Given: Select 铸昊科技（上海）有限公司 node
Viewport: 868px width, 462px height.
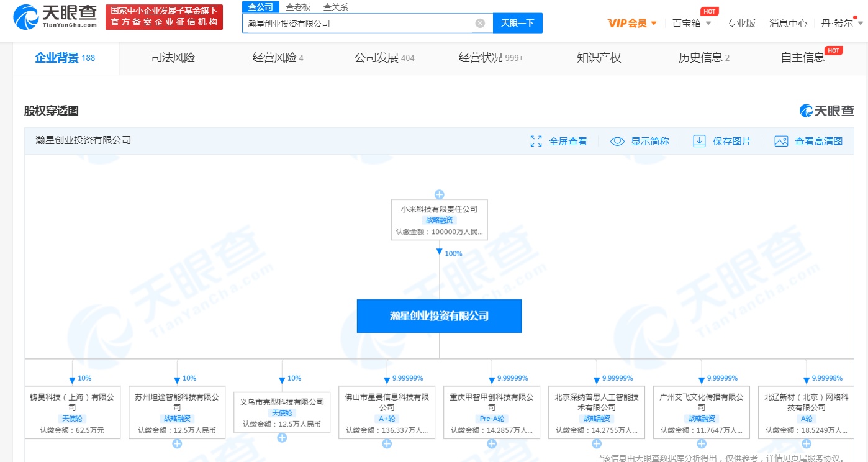Looking at the screenshot, I should click(72, 412).
